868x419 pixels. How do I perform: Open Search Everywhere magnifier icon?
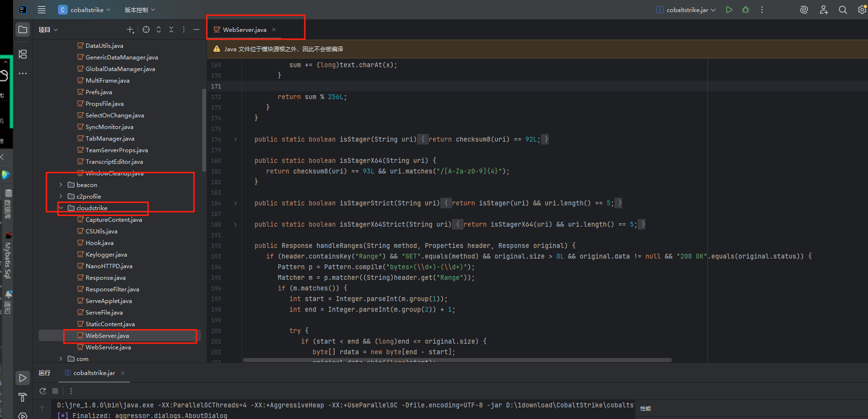(x=843, y=10)
